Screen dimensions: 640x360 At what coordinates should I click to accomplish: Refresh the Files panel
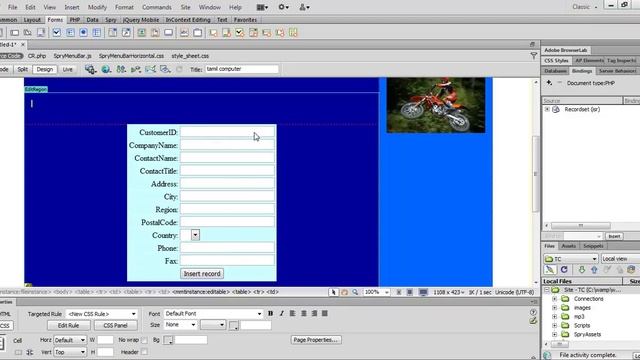pos(564,270)
